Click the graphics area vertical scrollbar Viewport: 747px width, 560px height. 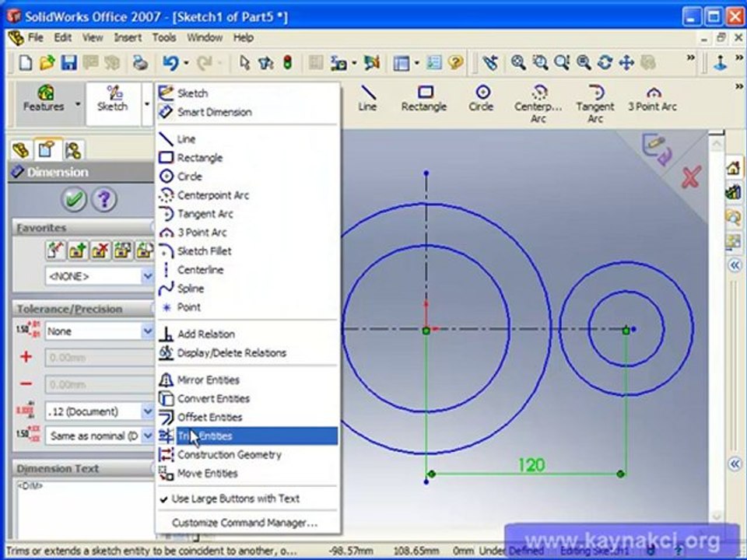click(x=717, y=328)
